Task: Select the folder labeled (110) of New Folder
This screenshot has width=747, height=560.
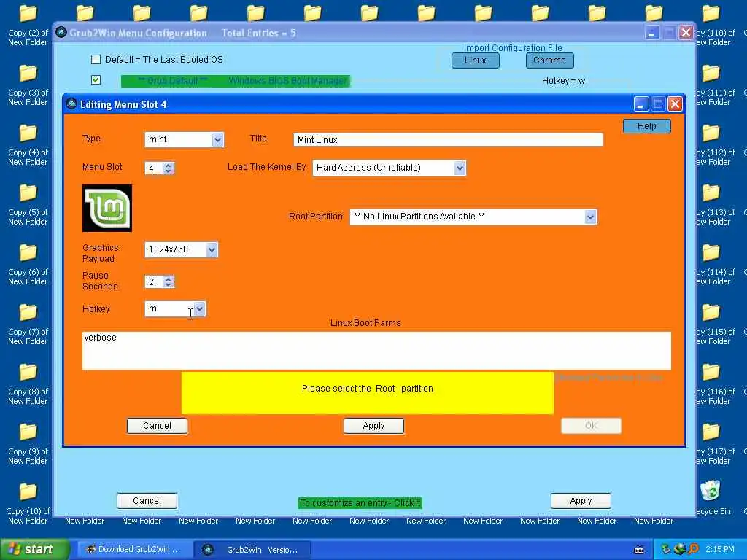Action: click(716, 26)
